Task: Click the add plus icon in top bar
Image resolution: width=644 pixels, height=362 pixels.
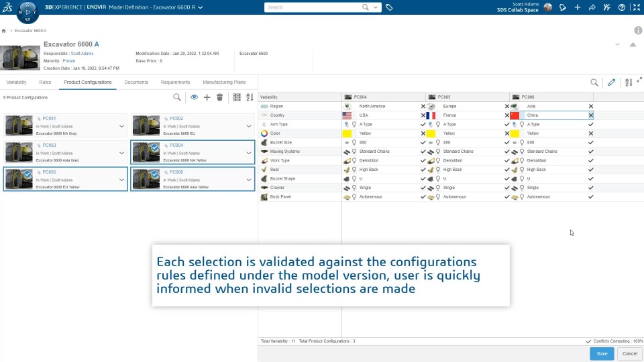Action: 578,7
